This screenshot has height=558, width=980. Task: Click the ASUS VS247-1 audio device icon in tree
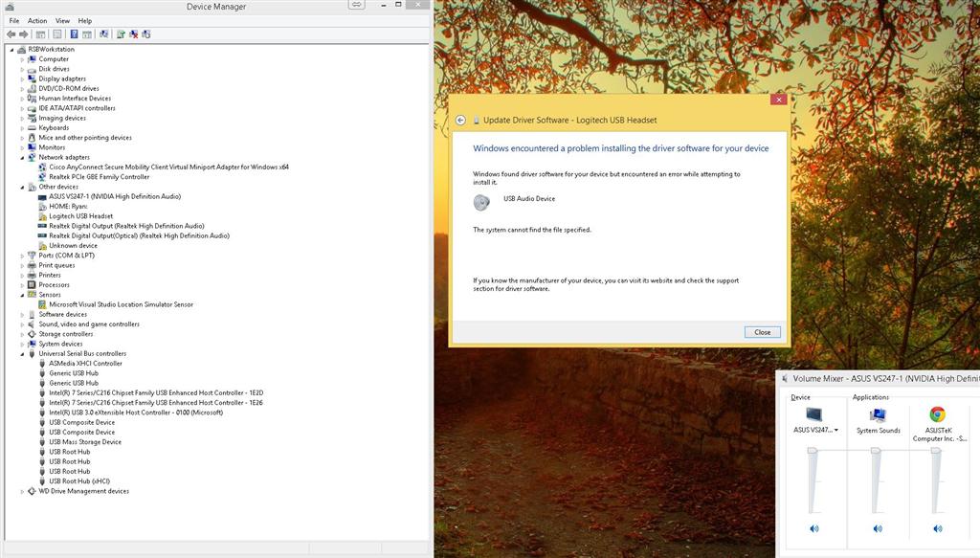pos(42,197)
